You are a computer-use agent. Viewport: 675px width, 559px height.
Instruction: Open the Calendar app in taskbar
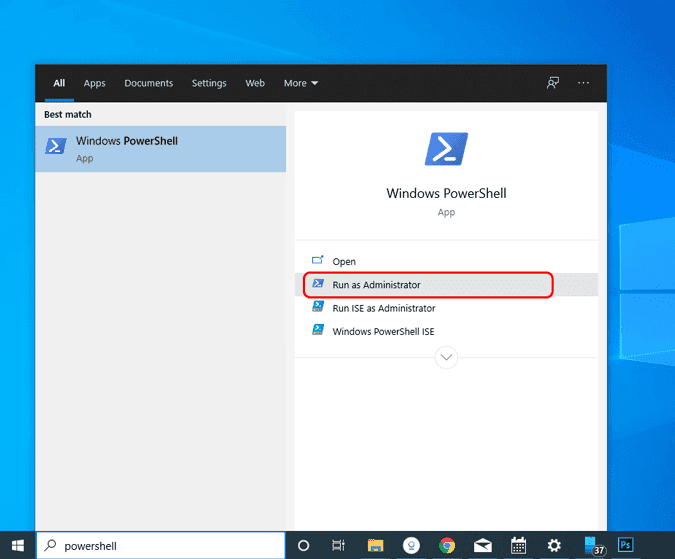coord(518,546)
